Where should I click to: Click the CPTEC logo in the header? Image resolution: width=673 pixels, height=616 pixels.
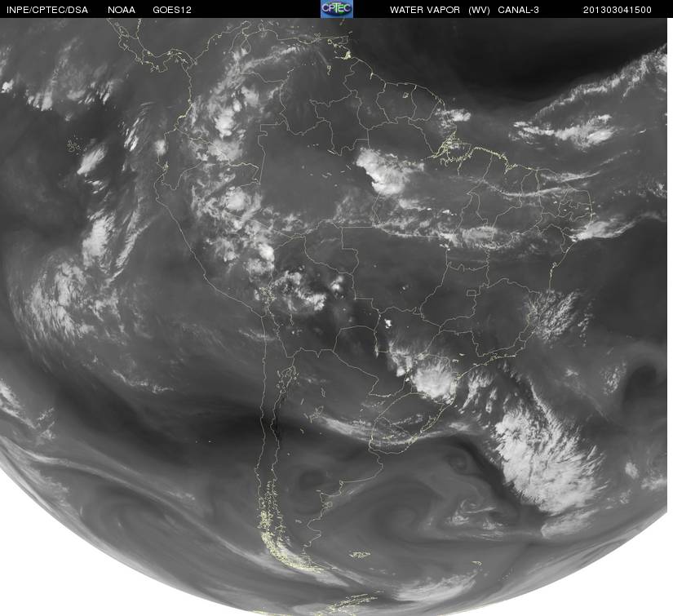[x=337, y=9]
